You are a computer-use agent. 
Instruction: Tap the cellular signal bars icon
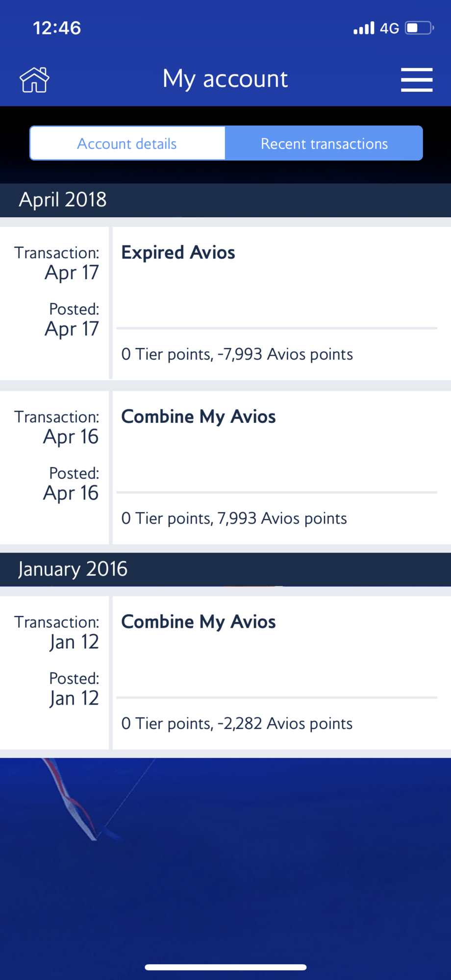(x=364, y=28)
